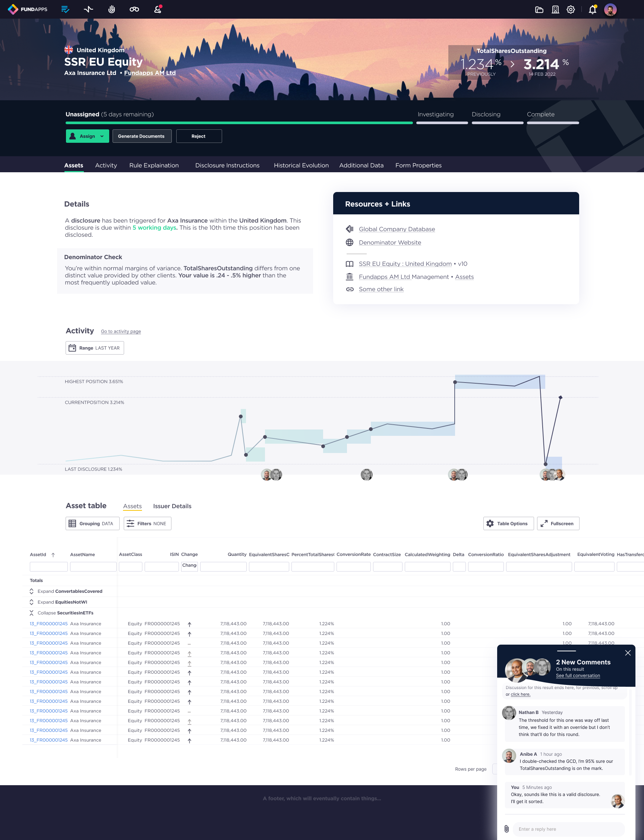The height and width of the screenshot is (840, 644).
Task: Follow the Fundapps AM Ltd link in the header
Action: tap(150, 73)
